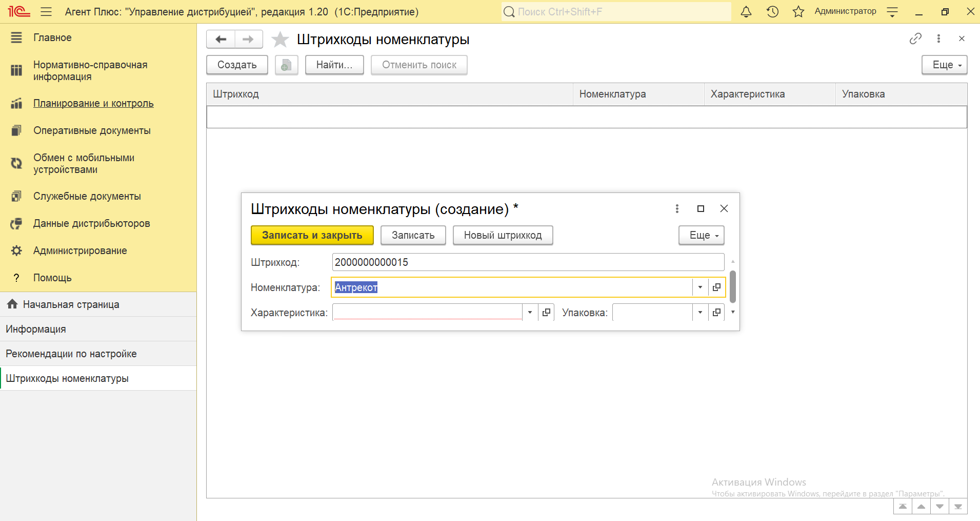The width and height of the screenshot is (980, 521).
Task: Click the Новый штрихкод button
Action: [x=503, y=236]
